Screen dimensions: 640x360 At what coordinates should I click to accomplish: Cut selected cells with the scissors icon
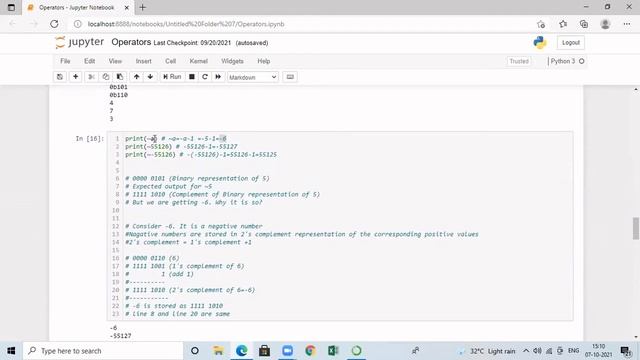[x=91, y=77]
